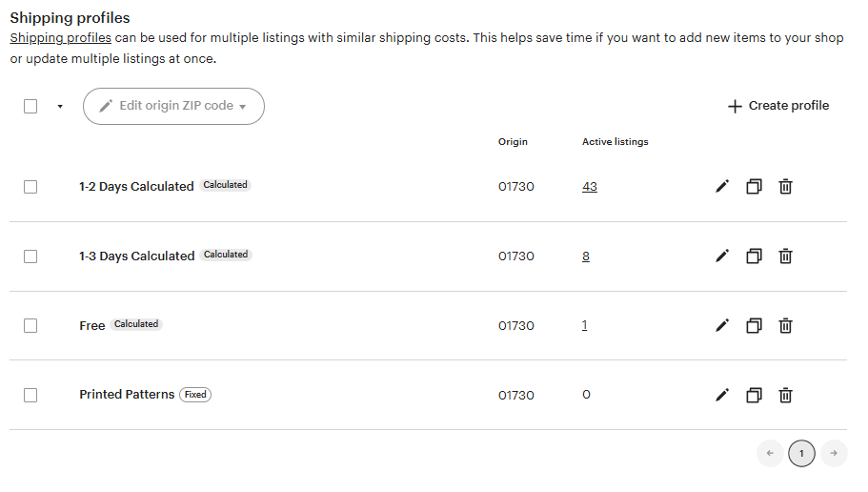The image size is (868, 492).
Task: Open the Edit origin ZIP code dropdown
Action: coord(173,107)
